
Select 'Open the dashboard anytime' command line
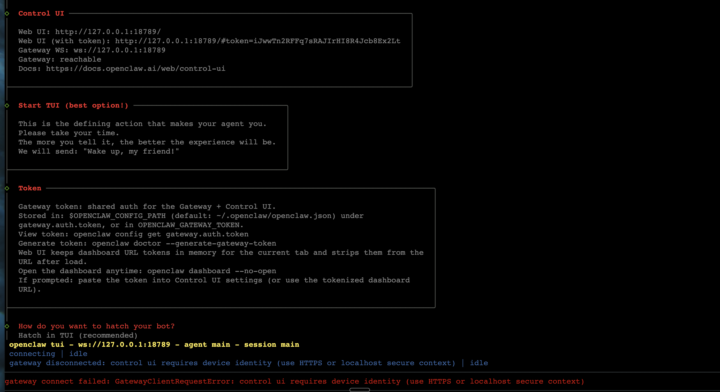tap(147, 270)
